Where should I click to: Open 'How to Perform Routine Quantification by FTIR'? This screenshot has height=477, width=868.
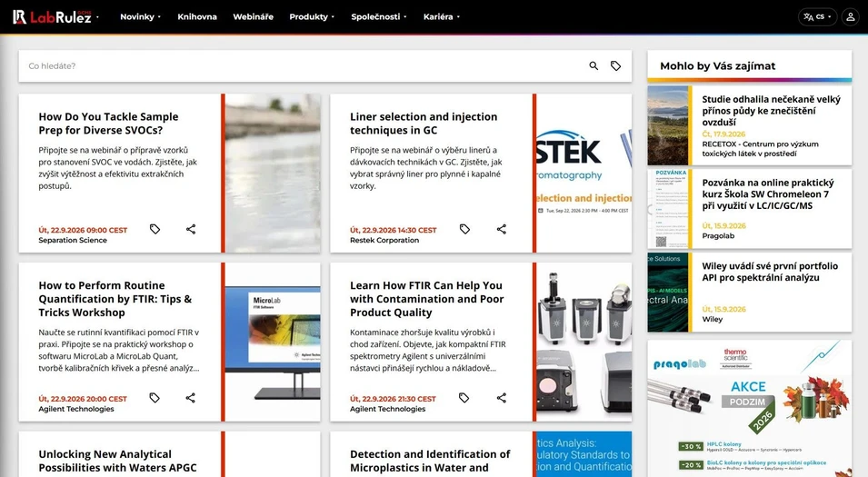(115, 299)
